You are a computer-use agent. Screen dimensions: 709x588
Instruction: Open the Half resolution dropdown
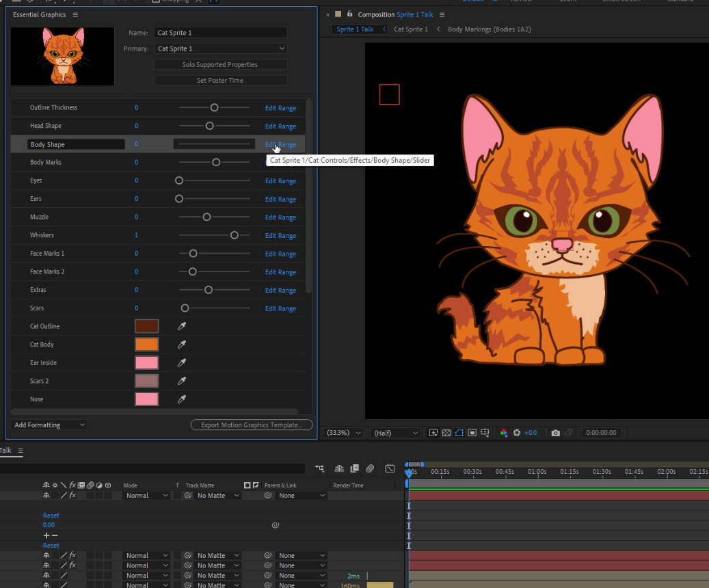click(394, 433)
